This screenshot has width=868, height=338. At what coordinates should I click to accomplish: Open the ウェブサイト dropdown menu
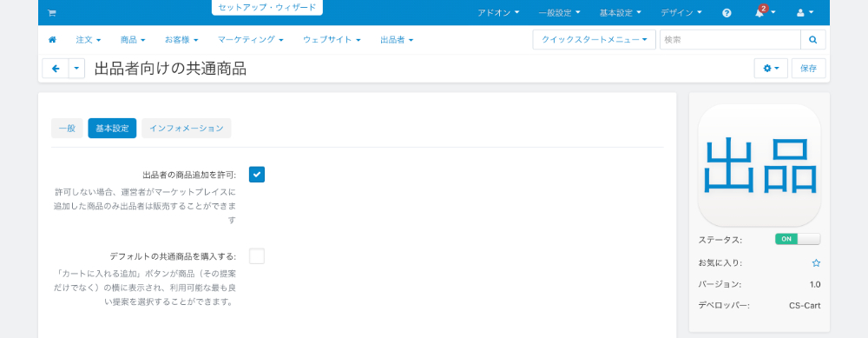[332, 40]
